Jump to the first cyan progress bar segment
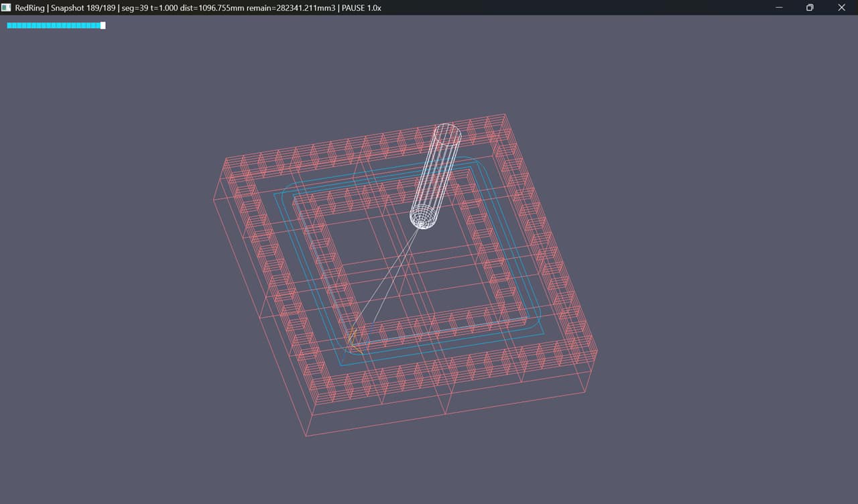 coord(9,25)
